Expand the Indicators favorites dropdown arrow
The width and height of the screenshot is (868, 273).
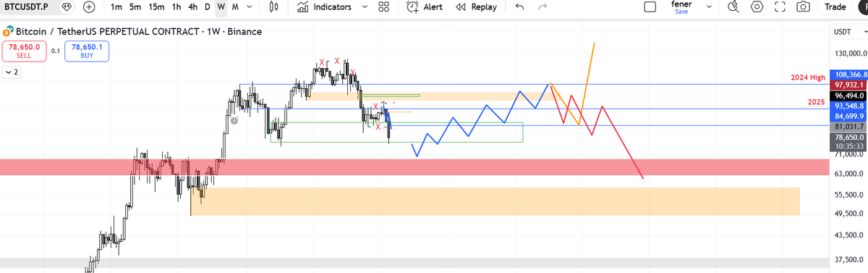click(364, 7)
